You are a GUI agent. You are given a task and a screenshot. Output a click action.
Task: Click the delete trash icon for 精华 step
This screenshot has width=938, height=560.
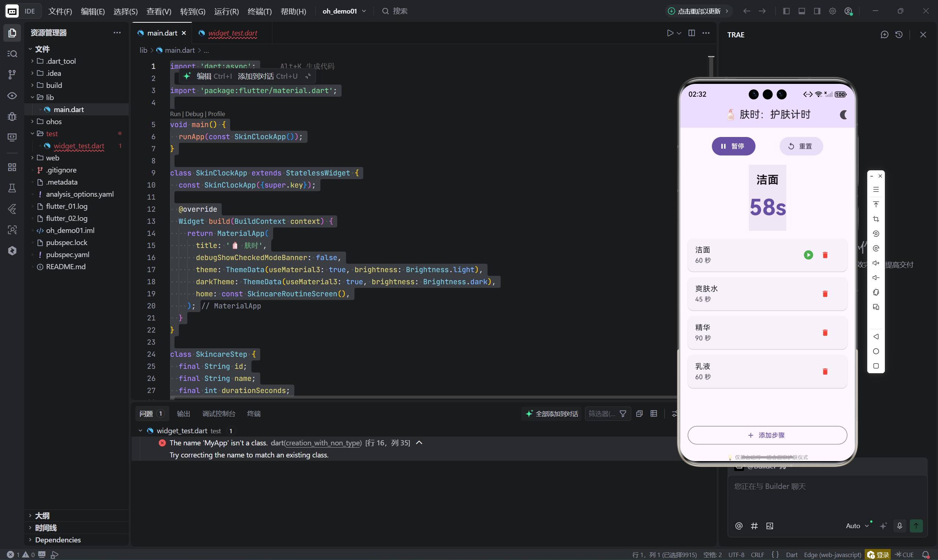[825, 333]
